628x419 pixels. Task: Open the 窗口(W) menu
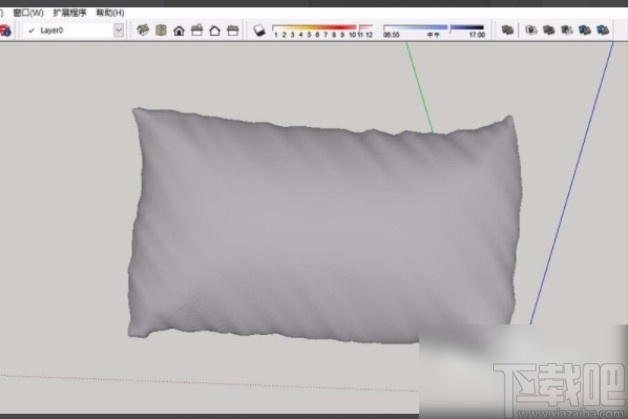point(28,12)
